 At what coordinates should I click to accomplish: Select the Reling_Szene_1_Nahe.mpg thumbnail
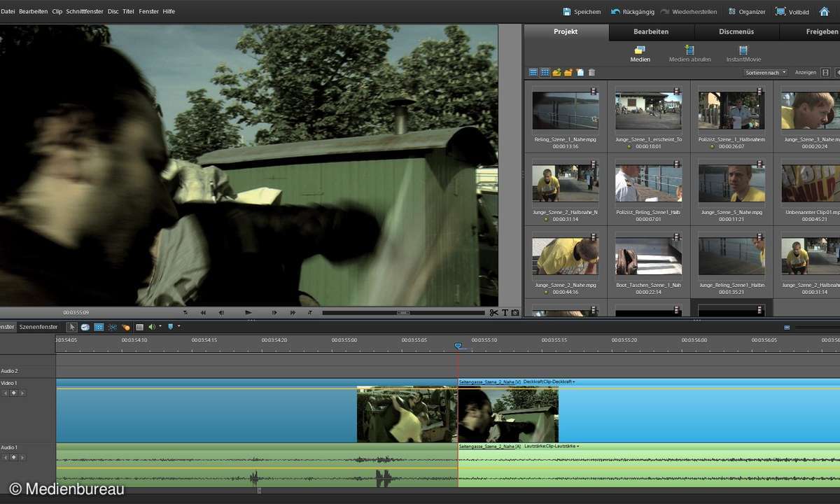pos(565,111)
